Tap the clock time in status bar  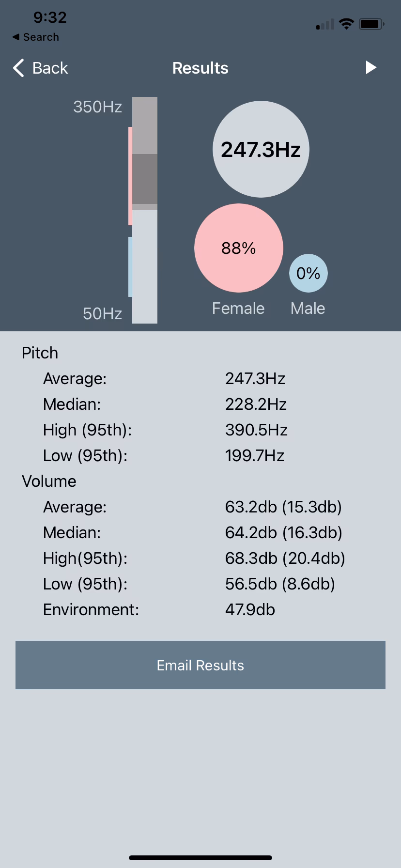point(50,17)
